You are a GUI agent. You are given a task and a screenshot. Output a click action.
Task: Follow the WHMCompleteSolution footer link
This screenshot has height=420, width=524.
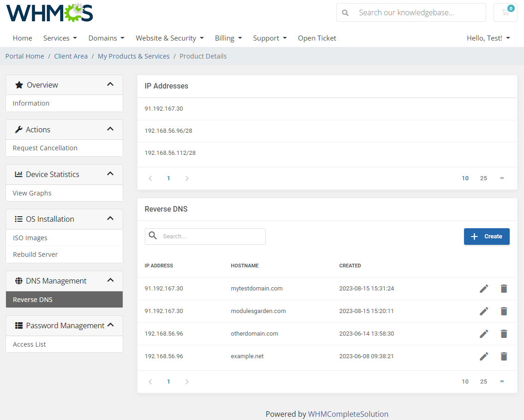click(348, 414)
